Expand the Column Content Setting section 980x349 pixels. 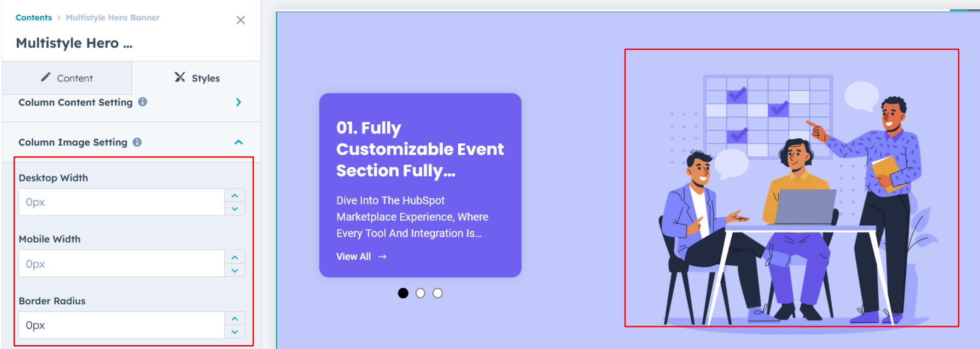[238, 102]
